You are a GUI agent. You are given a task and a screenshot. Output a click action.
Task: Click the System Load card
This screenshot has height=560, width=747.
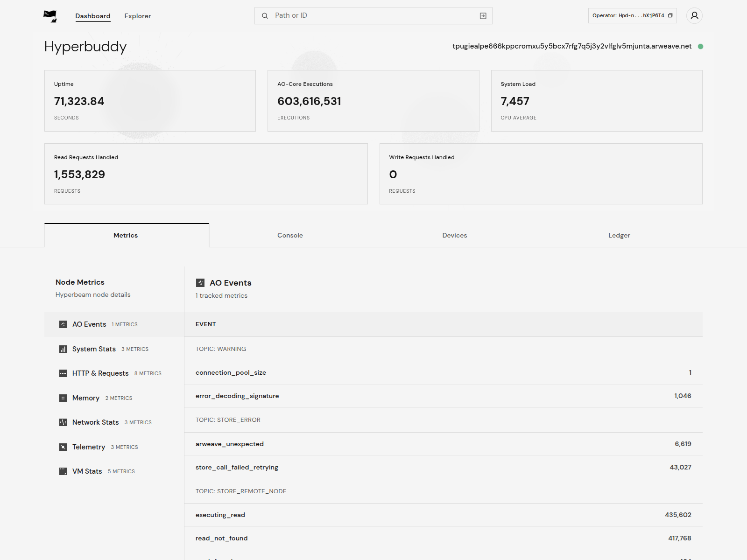(597, 101)
